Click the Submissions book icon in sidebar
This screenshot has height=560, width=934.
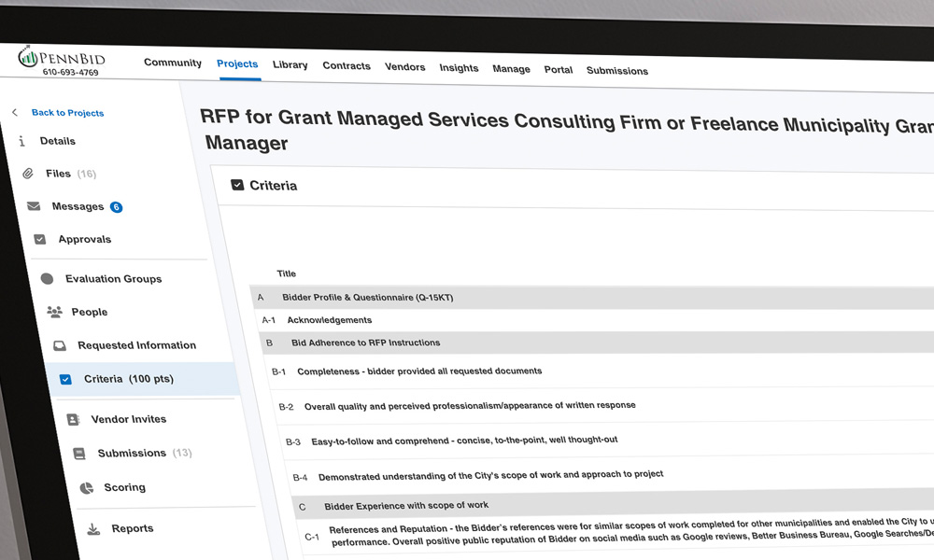tap(79, 454)
